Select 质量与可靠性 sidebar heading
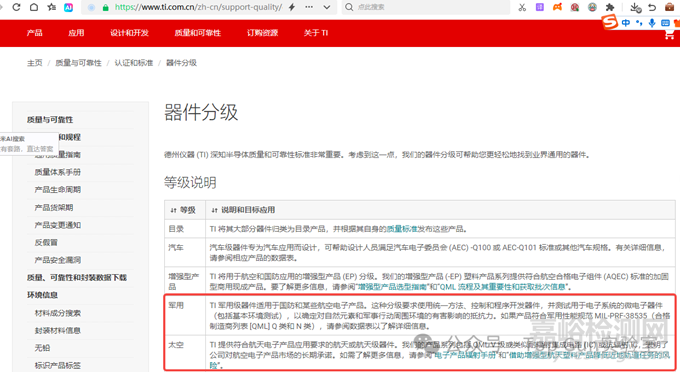The image size is (680, 372). click(50, 120)
